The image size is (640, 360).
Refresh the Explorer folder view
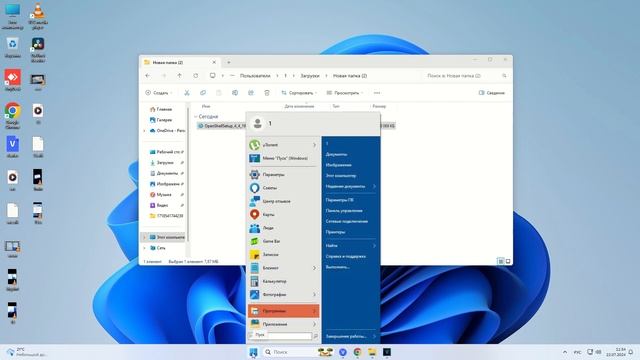pyautogui.click(x=196, y=76)
